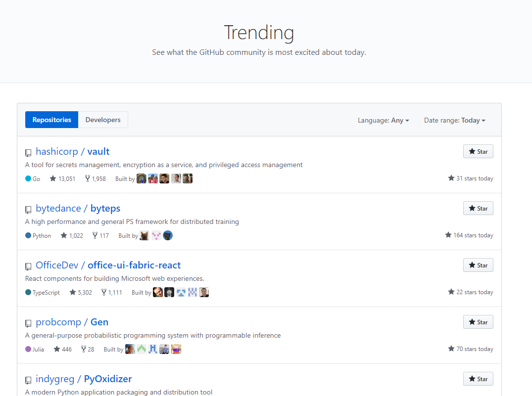View office-ui-fabric-react forks 1,111
This screenshot has width=532, height=396.
pyautogui.click(x=112, y=292)
